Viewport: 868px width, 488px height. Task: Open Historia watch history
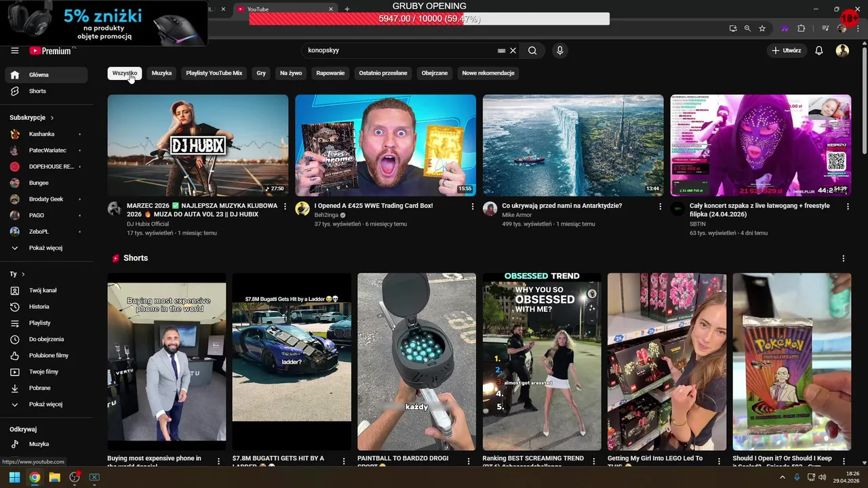[x=46, y=307]
